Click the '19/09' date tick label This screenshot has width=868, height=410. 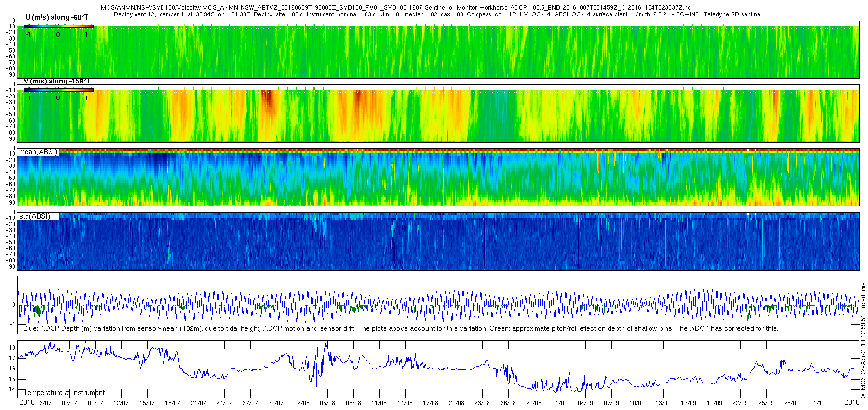[x=715, y=403]
